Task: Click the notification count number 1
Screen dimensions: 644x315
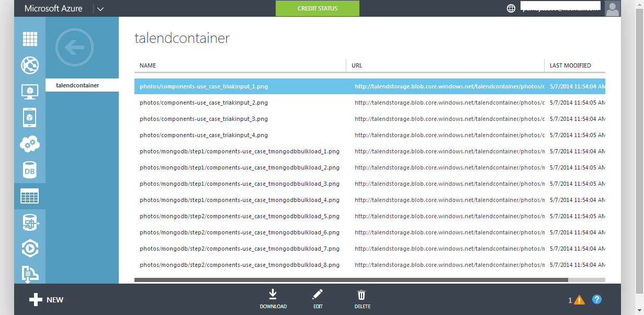Action: pos(570,300)
